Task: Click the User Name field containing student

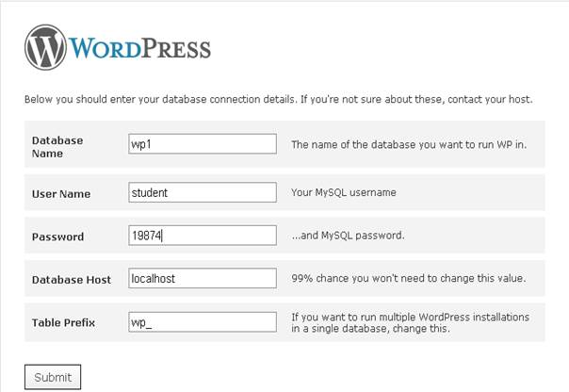Action: tap(203, 193)
